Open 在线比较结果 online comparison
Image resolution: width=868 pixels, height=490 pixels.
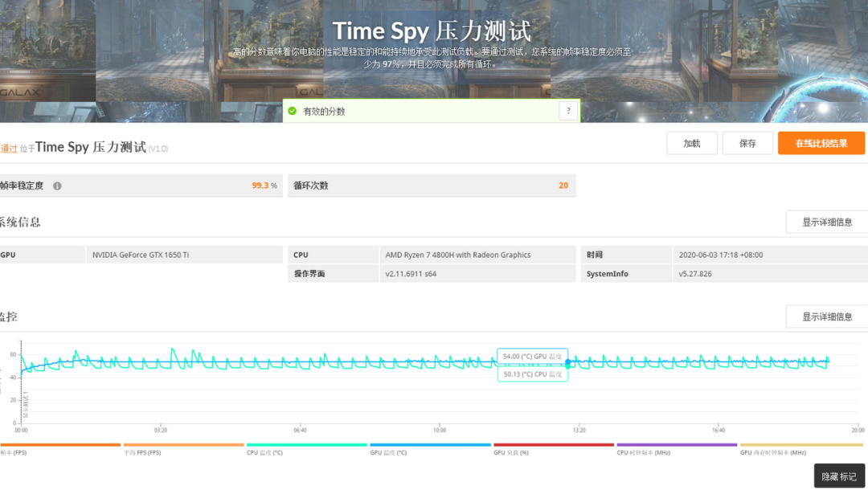click(821, 143)
